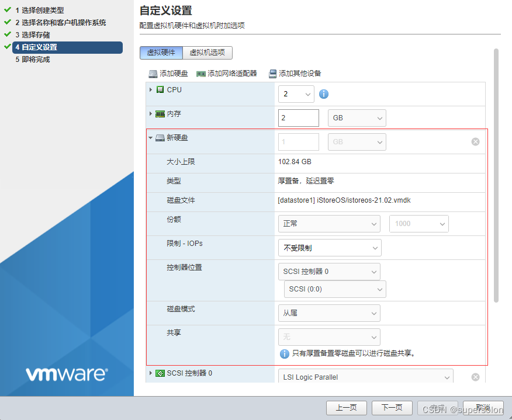This screenshot has height=420, width=512.
Task: Open the 磁盘模式 从属 dropdown
Action: (329, 313)
